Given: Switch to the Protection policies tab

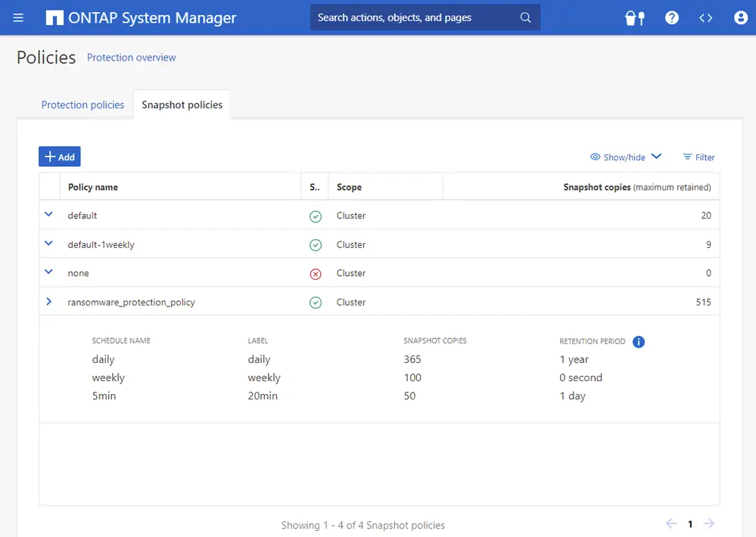Looking at the screenshot, I should (82, 105).
